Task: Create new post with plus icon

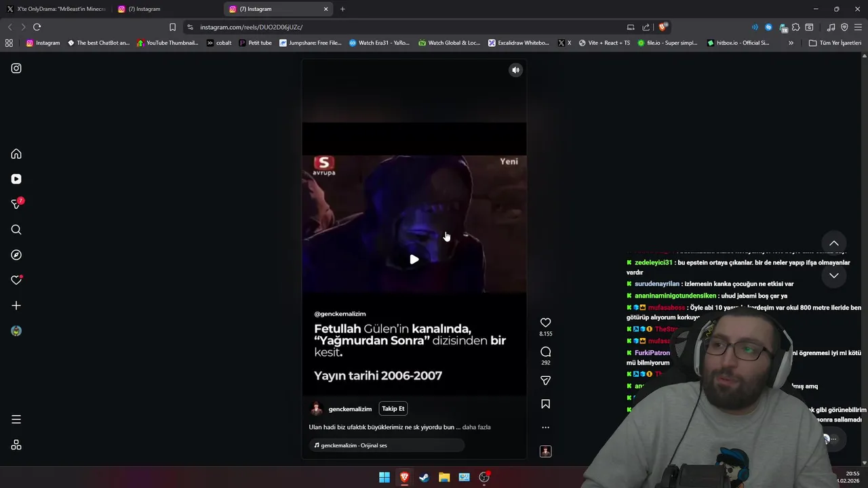Action: click(x=16, y=306)
